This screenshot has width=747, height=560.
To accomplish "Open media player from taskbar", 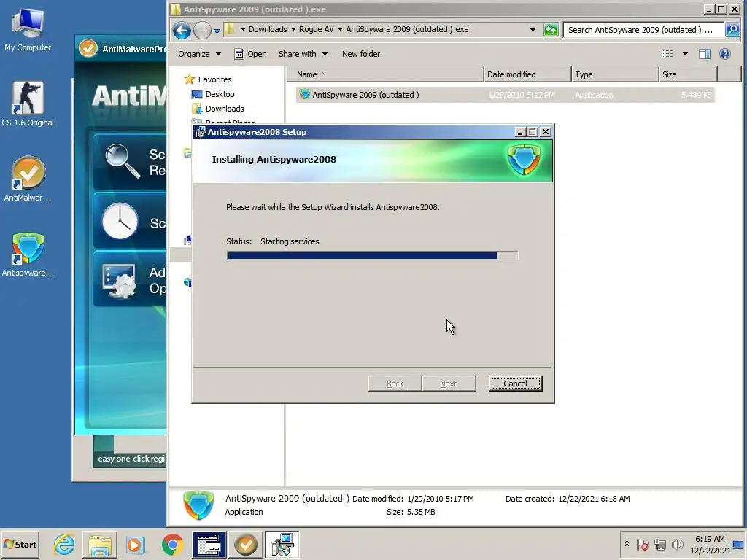I will click(x=135, y=544).
